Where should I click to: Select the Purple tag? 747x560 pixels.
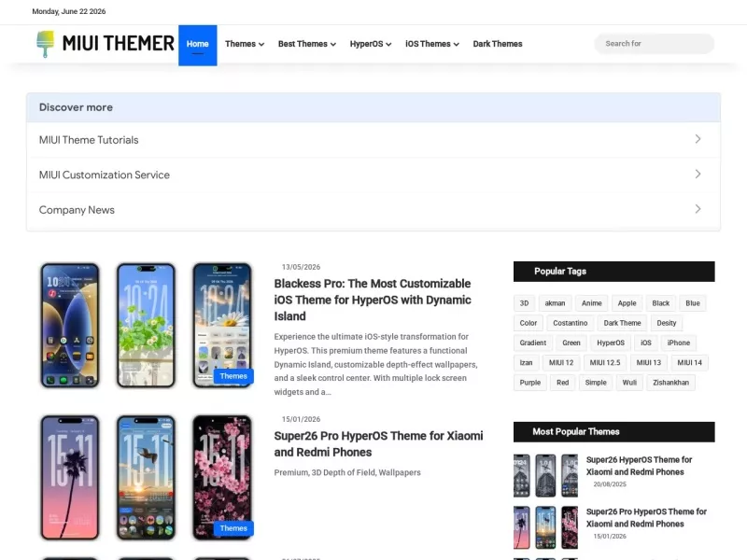pyautogui.click(x=530, y=383)
